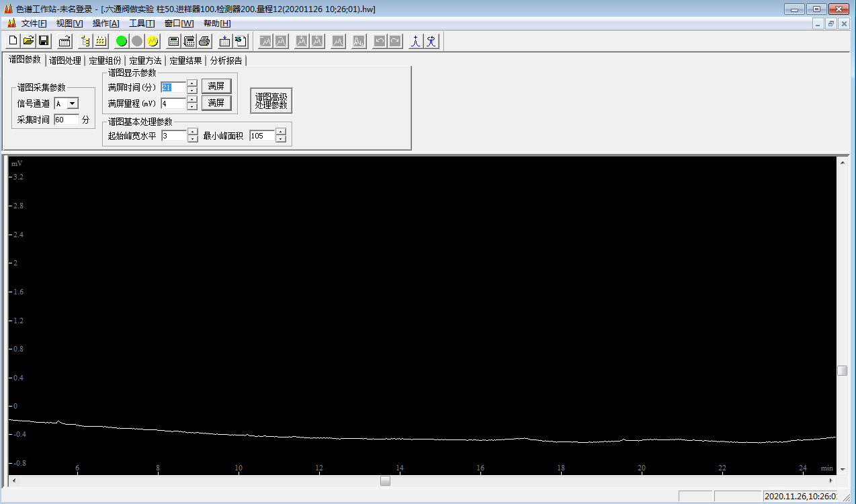This screenshot has width=856, height=504.
Task: Click the horizontal scrollbar right arrow
Action: point(832,481)
